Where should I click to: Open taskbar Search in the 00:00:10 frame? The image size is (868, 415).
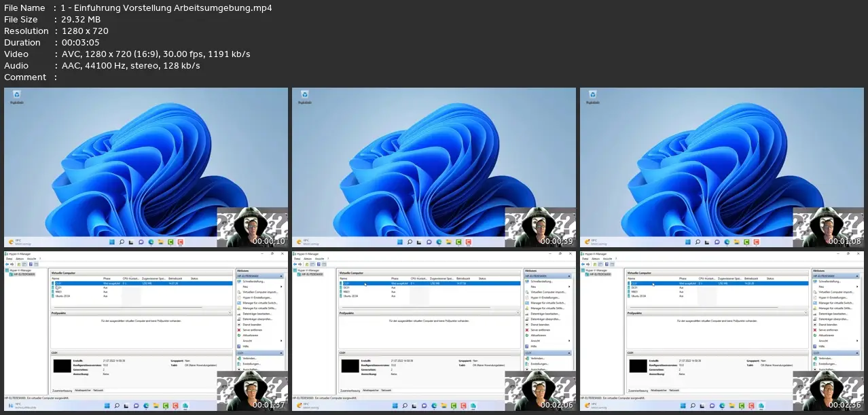(x=122, y=242)
